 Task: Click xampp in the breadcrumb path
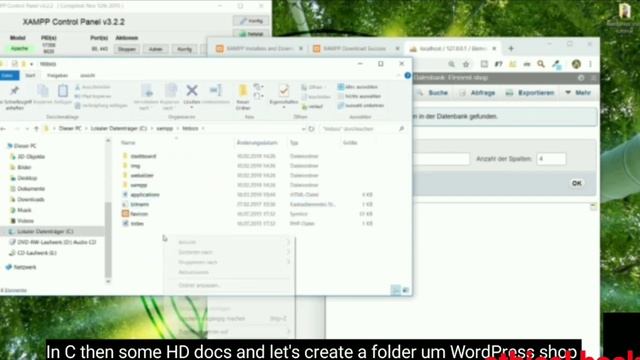coord(164,129)
